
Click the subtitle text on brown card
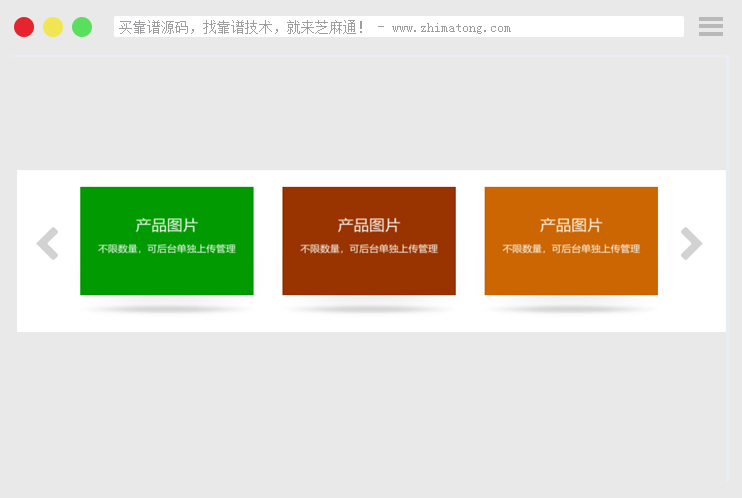coord(368,249)
